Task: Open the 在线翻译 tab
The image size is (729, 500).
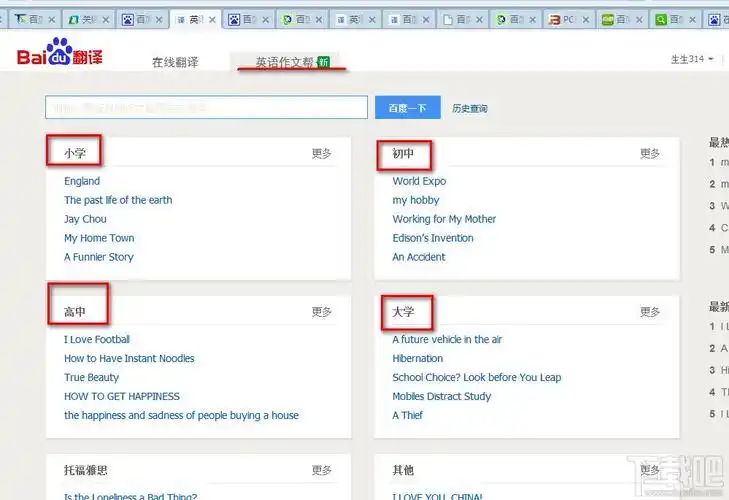Action: pyautogui.click(x=175, y=62)
